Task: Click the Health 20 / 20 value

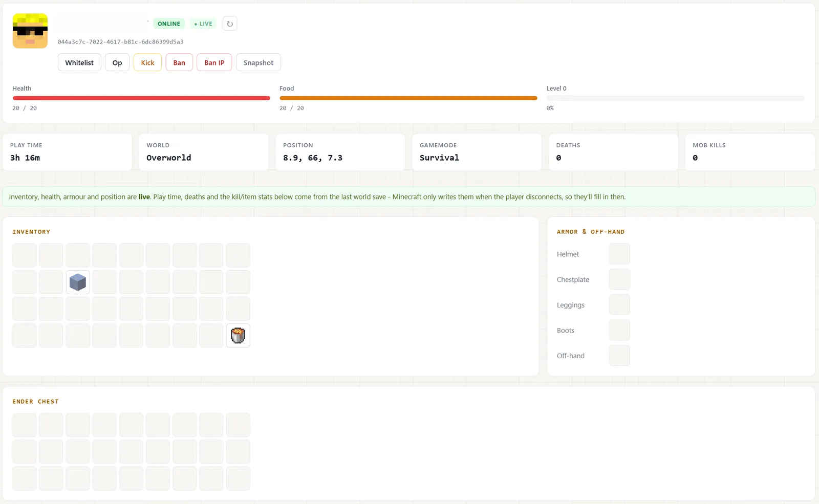Action: tap(25, 108)
